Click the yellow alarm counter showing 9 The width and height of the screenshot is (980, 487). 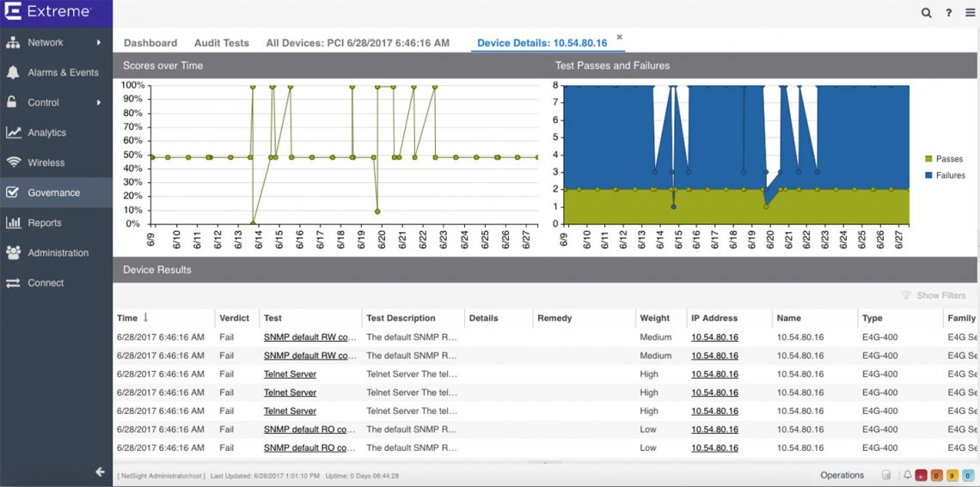point(952,476)
